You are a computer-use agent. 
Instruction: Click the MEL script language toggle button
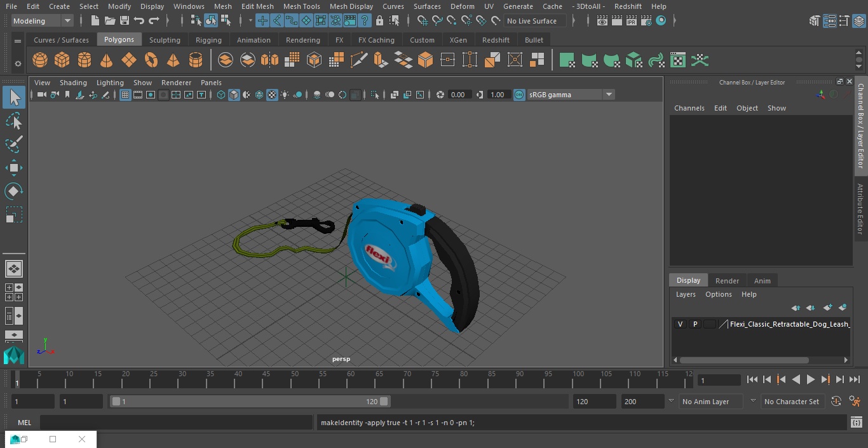pyautogui.click(x=24, y=423)
